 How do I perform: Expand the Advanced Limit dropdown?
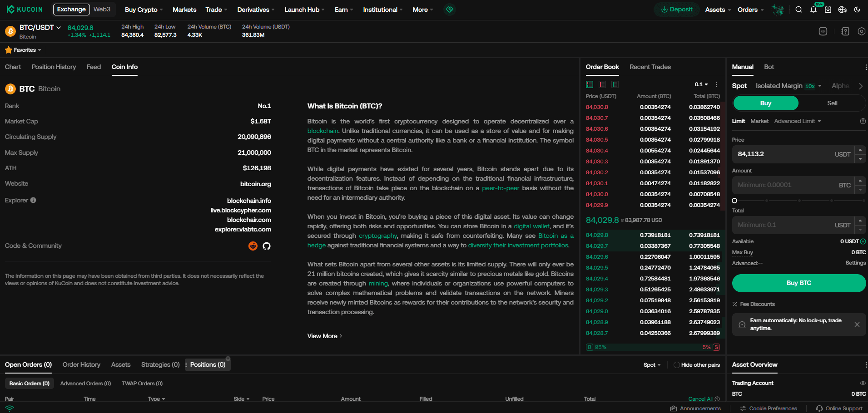(x=798, y=121)
